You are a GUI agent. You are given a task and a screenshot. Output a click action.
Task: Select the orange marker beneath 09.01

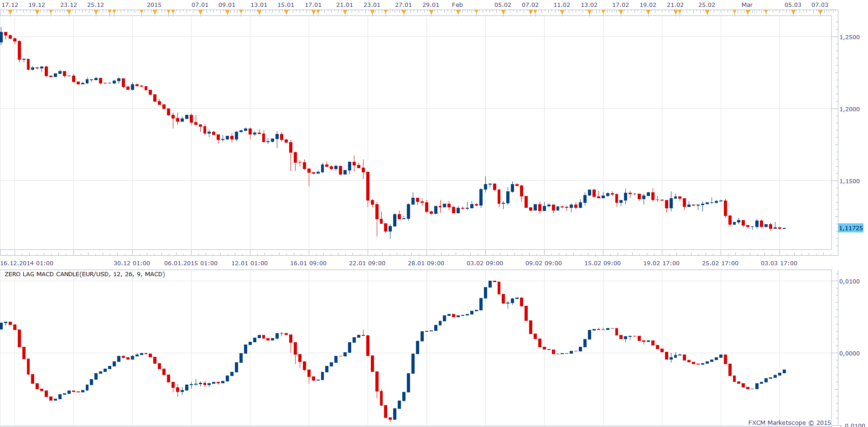coord(227,13)
